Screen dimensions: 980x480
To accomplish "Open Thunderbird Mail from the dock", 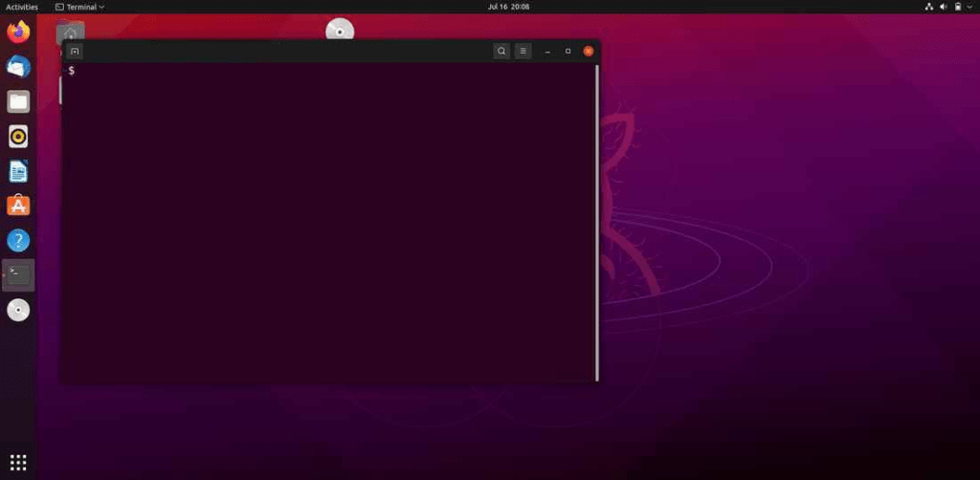I will click(x=18, y=67).
